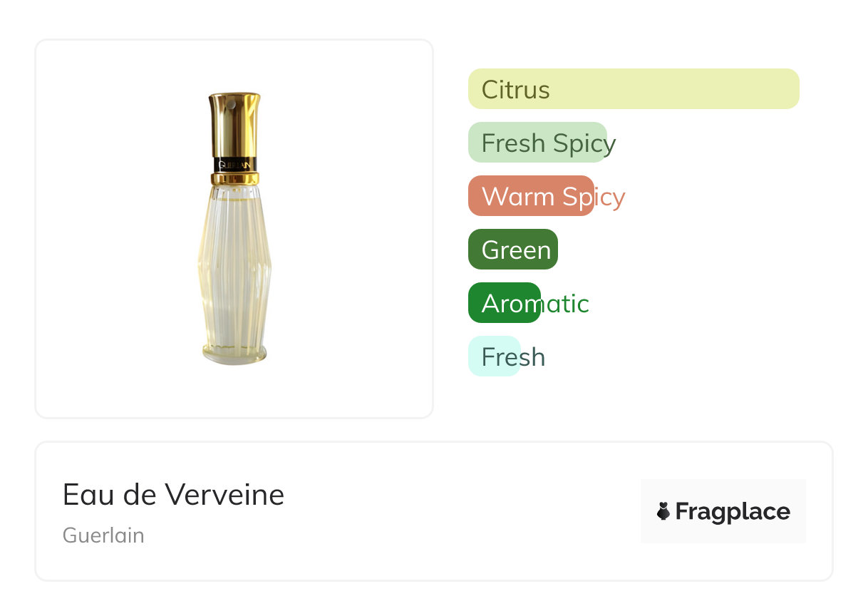Click the spray nozzle hole on the cap
Screen dimensions: 868x616
[x=229, y=106]
